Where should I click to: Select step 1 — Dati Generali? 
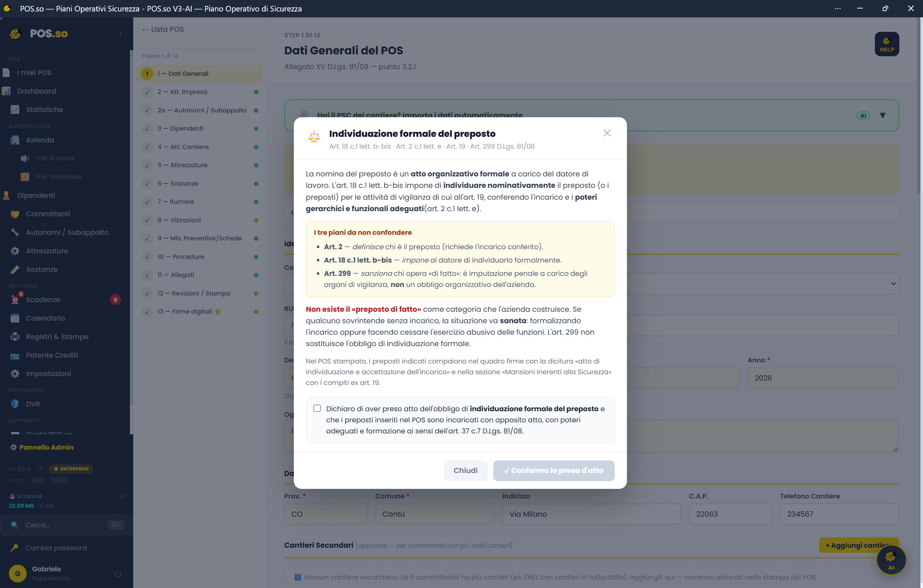(x=199, y=74)
